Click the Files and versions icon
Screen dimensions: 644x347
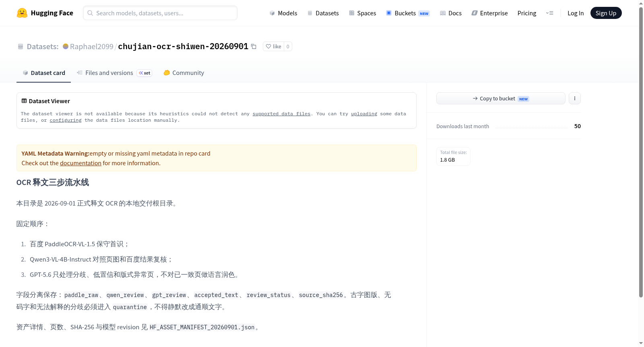click(x=80, y=73)
